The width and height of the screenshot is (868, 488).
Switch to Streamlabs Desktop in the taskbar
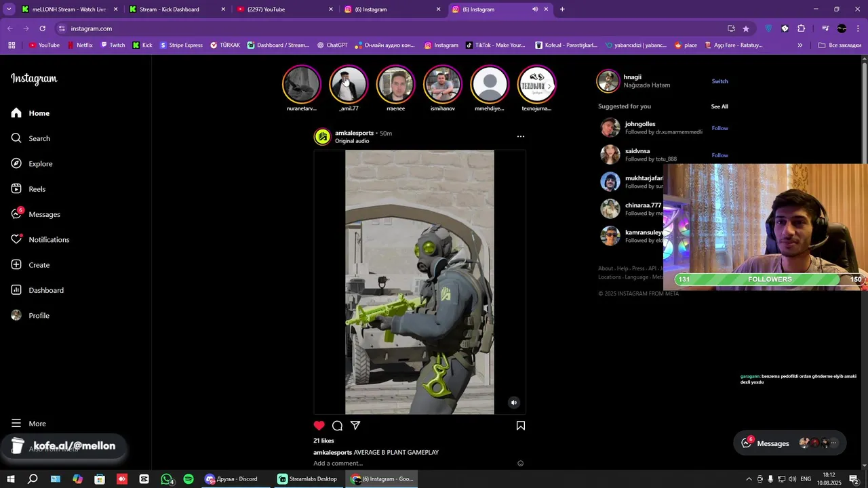point(307,479)
